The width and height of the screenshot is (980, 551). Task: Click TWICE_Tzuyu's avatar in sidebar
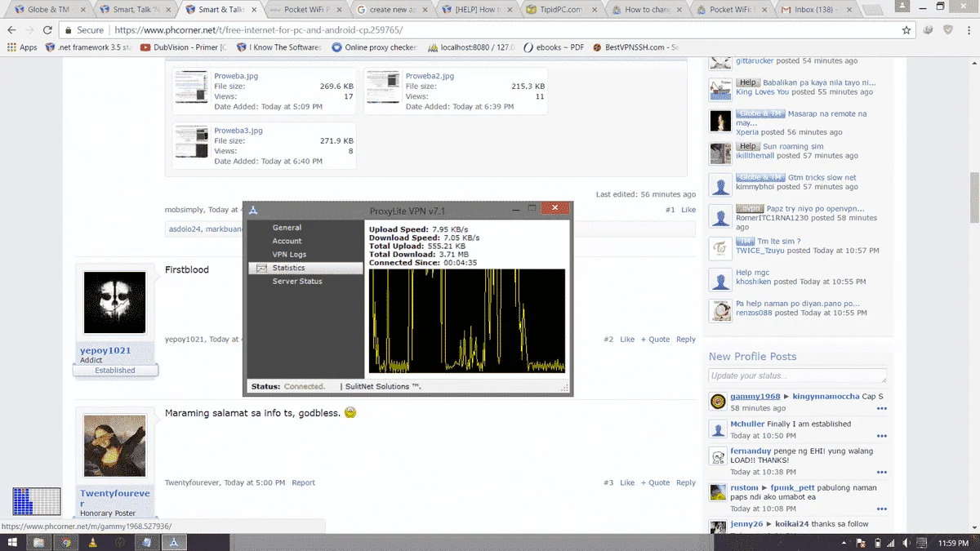click(720, 248)
